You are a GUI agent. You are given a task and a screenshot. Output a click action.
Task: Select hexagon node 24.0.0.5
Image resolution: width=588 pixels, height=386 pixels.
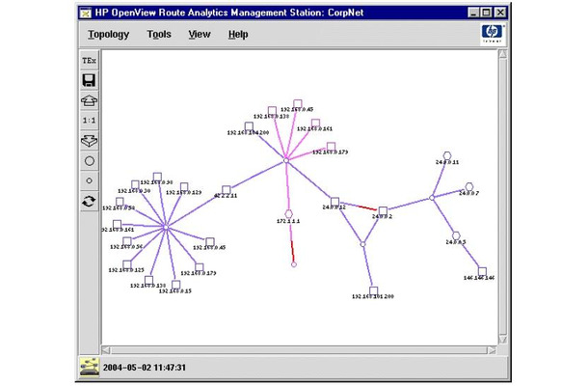click(456, 235)
